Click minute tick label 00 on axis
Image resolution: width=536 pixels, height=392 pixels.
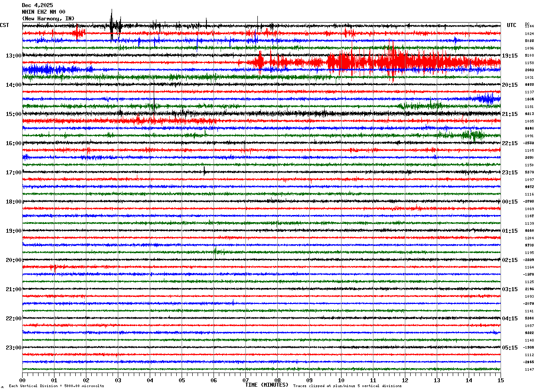[22, 380]
